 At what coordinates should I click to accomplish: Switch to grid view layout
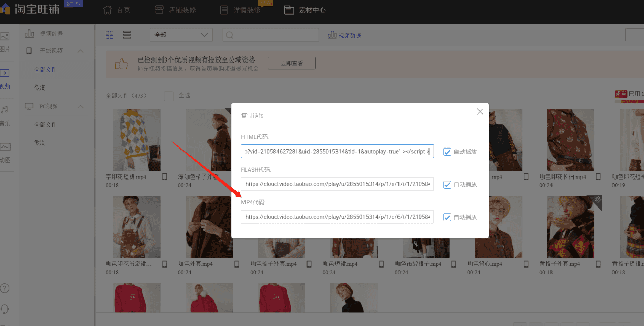(x=109, y=35)
